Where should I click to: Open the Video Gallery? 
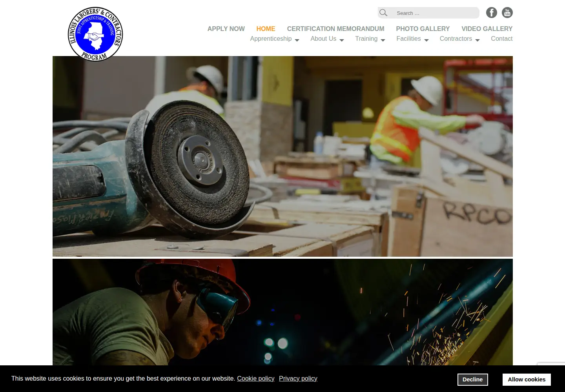point(487,29)
